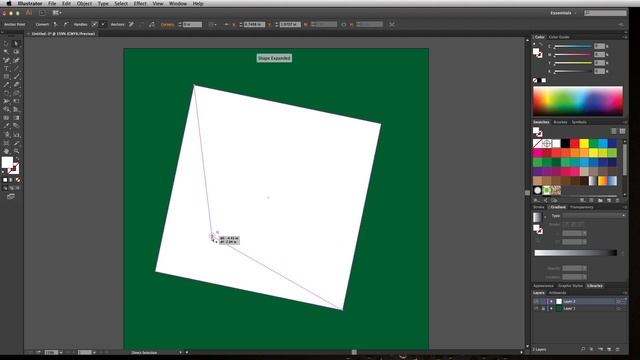
Task: Select the Pencil tool
Action: coord(7,85)
